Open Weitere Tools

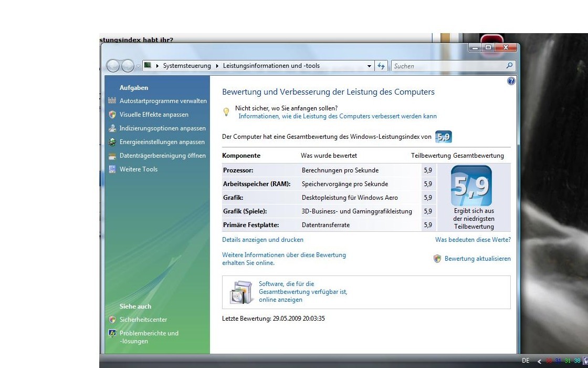pyautogui.click(x=139, y=169)
